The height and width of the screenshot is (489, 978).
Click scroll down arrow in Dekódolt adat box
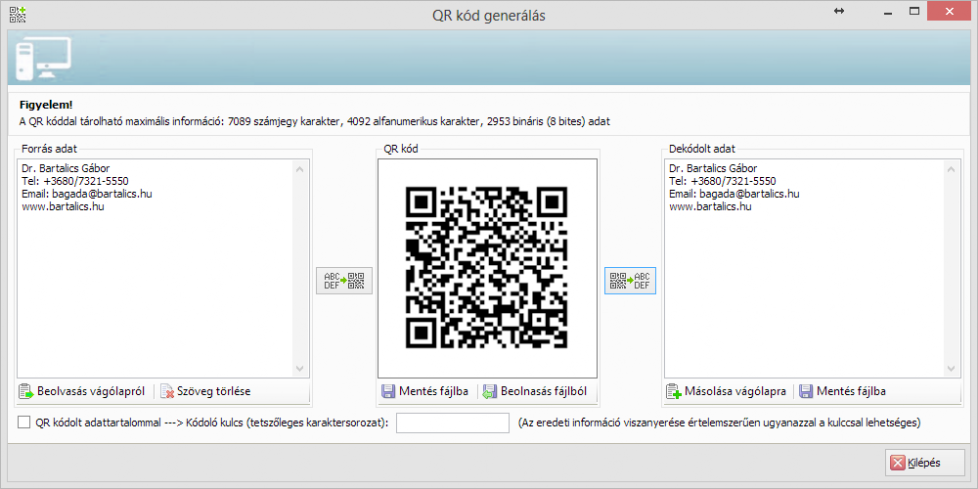tap(950, 369)
